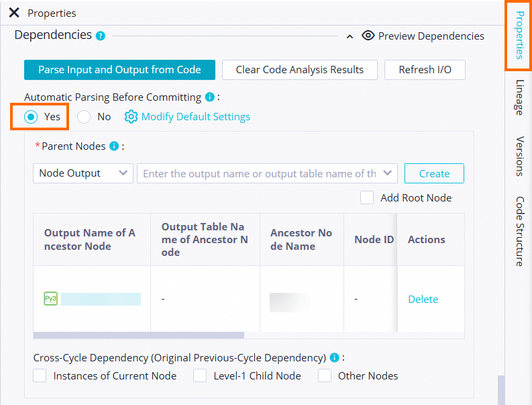The image size is (532, 405).
Task: Select the Yes radio button
Action: pos(31,117)
